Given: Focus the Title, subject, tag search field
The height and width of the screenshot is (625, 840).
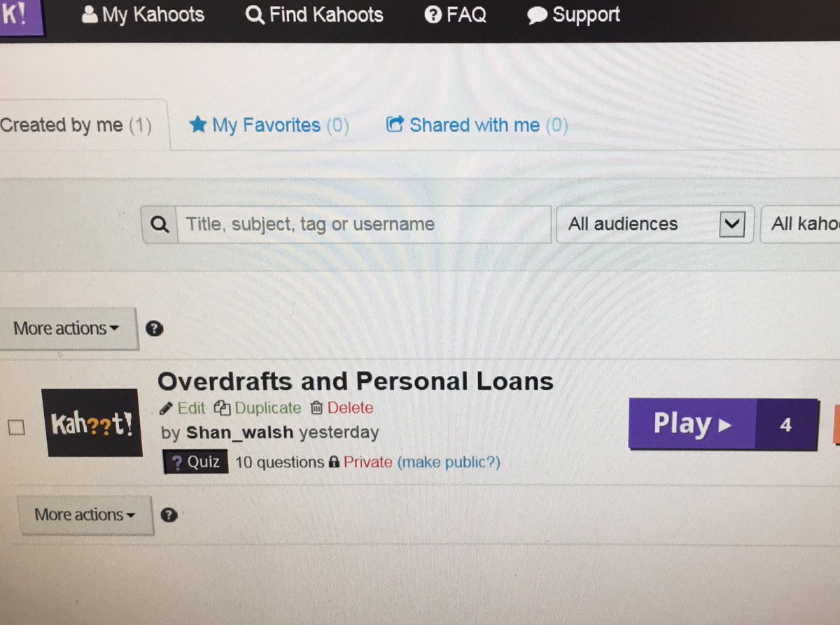Looking at the screenshot, I should 363,225.
